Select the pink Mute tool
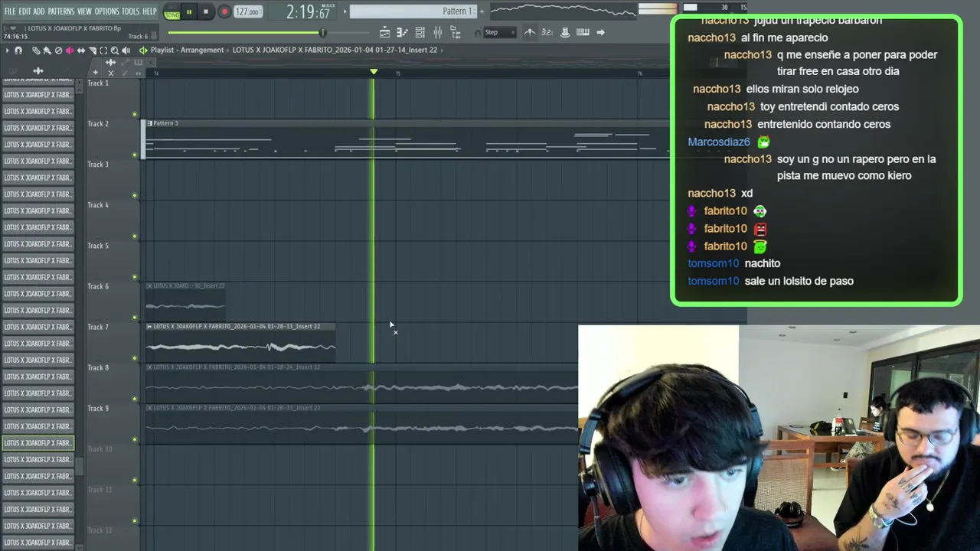980x551 pixels. point(70,51)
